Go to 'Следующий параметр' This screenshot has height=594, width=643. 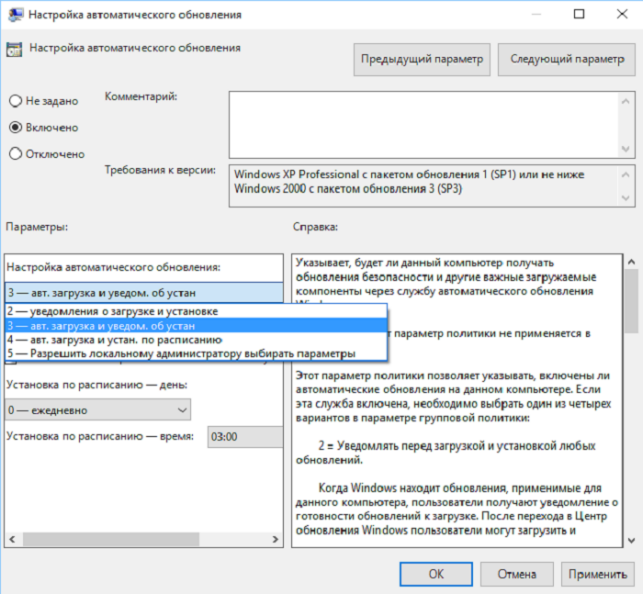coord(567,59)
